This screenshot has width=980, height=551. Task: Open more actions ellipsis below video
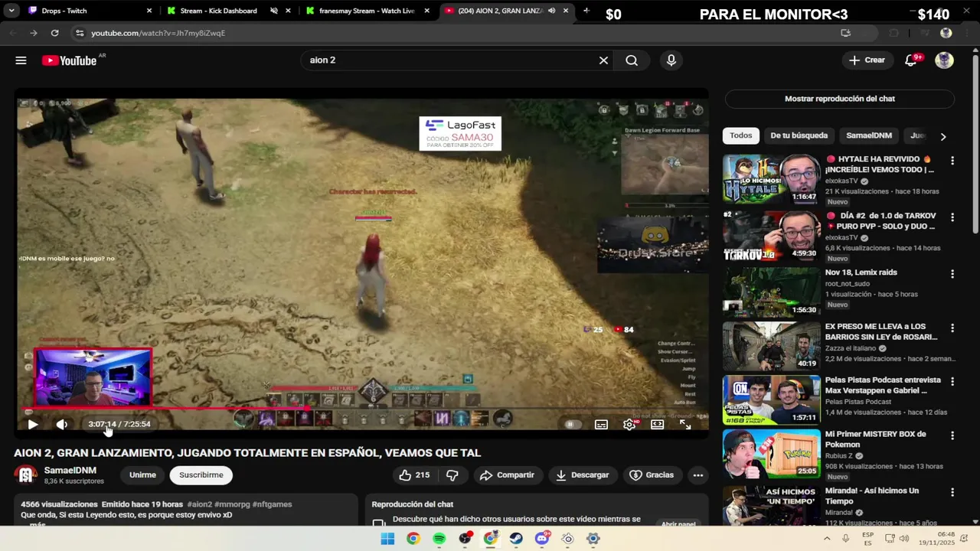click(697, 475)
